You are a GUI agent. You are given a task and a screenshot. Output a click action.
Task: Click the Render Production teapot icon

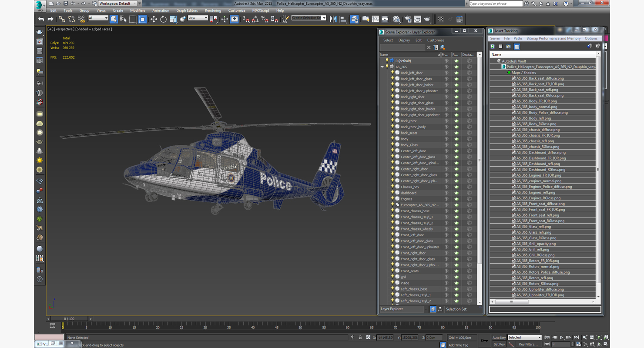(427, 19)
